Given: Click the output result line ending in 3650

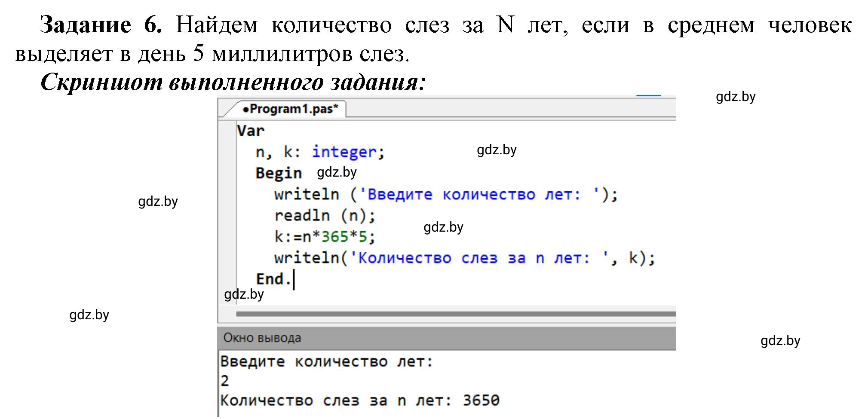Looking at the screenshot, I should [359, 401].
